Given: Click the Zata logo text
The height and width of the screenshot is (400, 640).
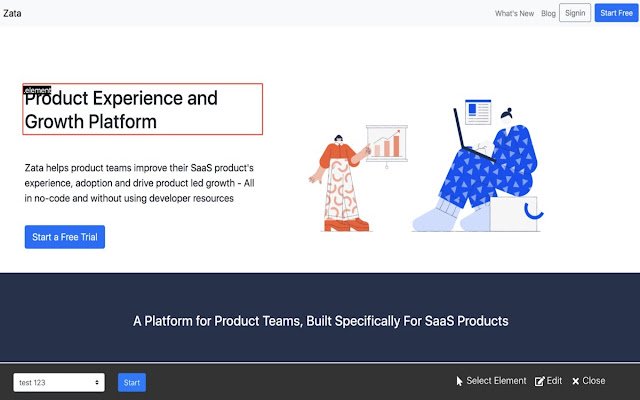Looking at the screenshot, I should [x=12, y=13].
